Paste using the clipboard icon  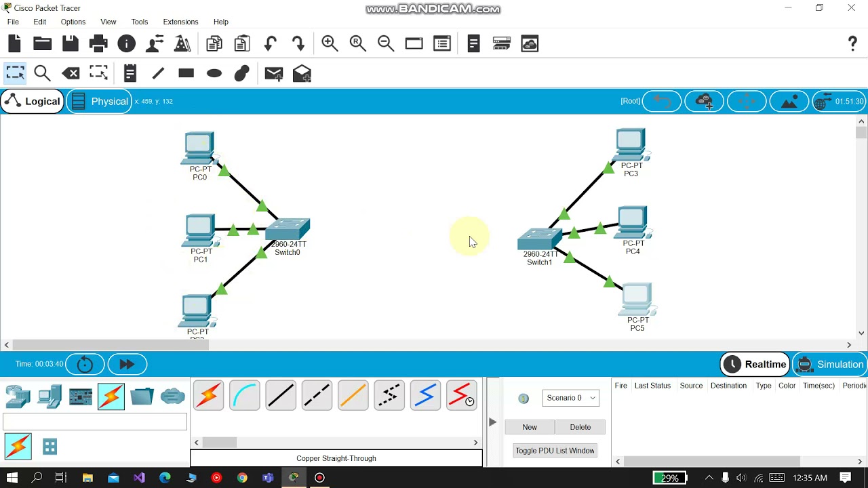242,43
